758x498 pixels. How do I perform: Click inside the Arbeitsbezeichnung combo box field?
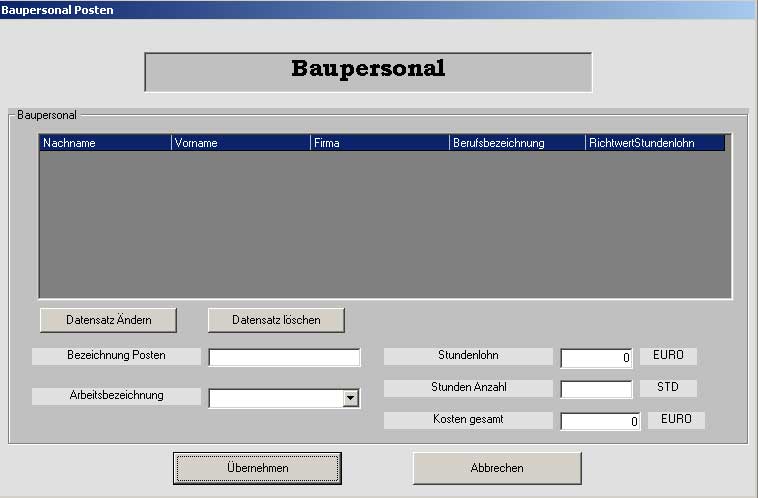point(275,398)
